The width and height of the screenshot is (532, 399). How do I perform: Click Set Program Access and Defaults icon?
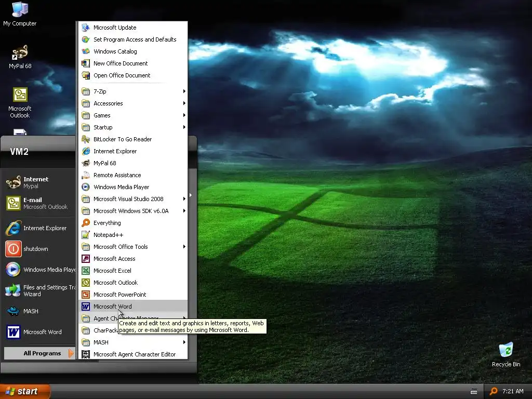pos(86,39)
